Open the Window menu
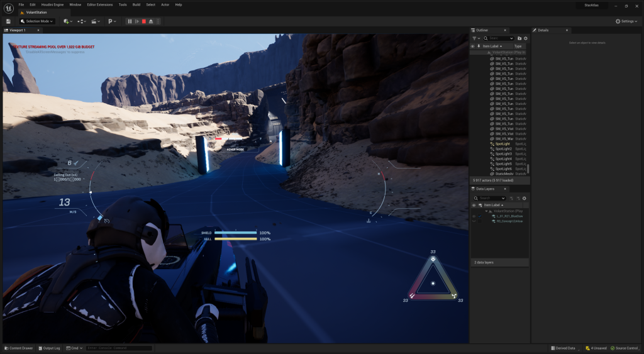 [75, 4]
